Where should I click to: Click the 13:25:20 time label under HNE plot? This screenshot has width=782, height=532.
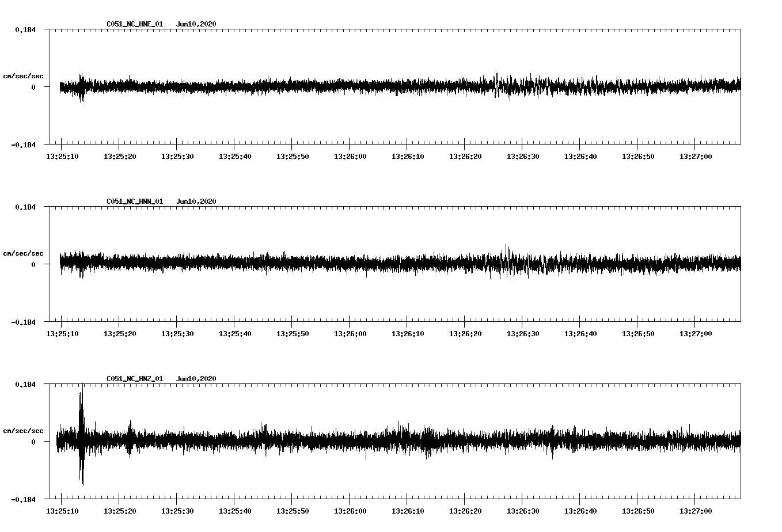click(x=119, y=157)
